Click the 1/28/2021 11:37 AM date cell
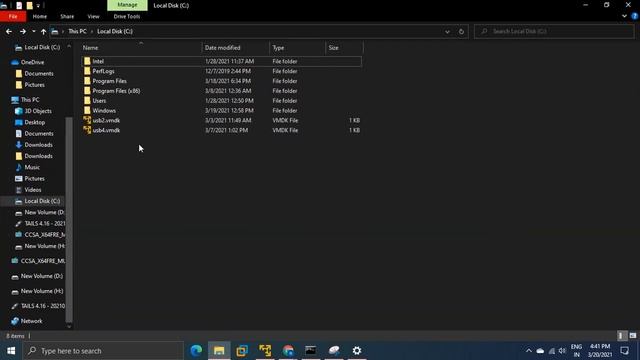Image resolution: width=640 pixels, height=360 pixels. tap(229, 61)
